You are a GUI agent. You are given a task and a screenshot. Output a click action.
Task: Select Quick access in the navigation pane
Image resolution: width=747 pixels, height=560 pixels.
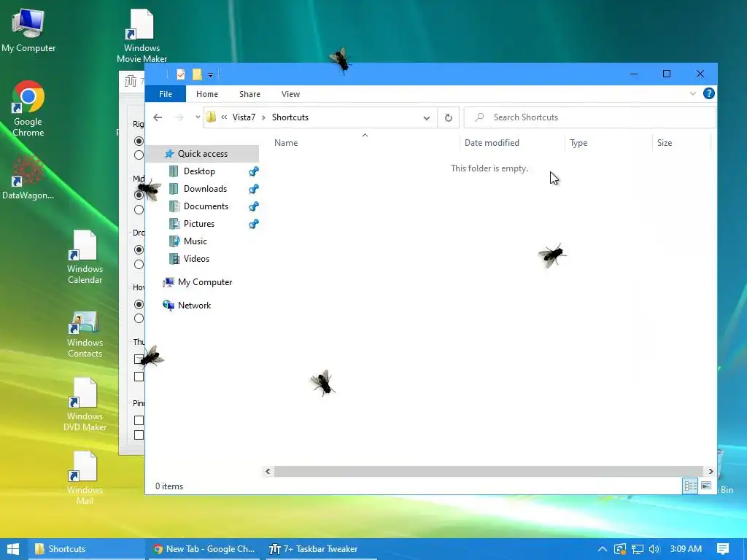click(203, 154)
